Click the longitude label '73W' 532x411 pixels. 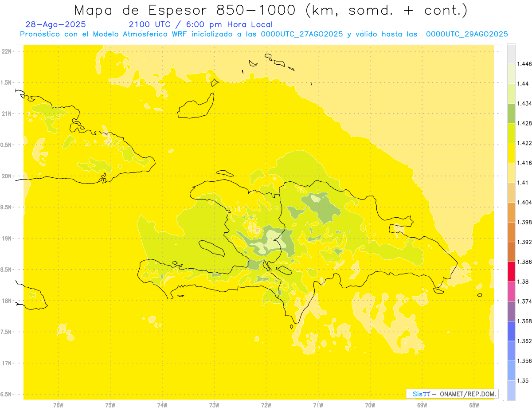click(214, 405)
